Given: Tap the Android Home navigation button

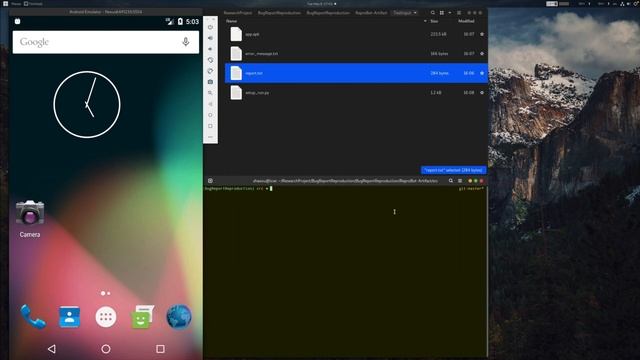Looking at the screenshot, I should tap(106, 349).
